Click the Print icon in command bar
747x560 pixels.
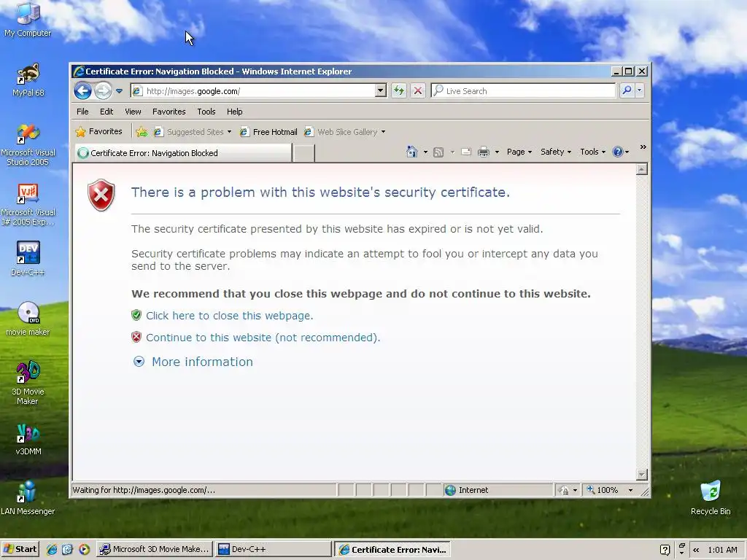click(x=484, y=152)
